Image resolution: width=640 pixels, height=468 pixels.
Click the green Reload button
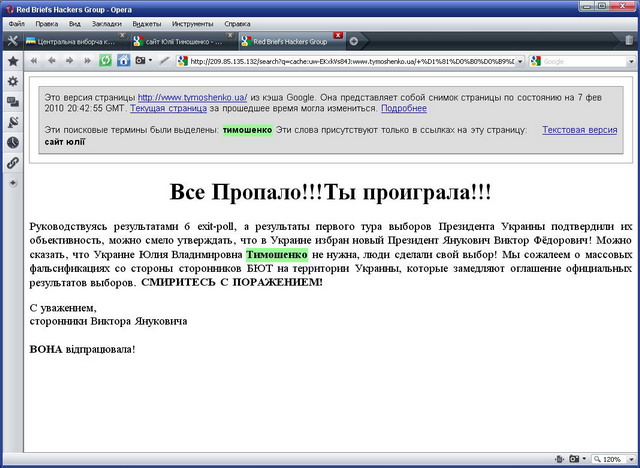105,61
